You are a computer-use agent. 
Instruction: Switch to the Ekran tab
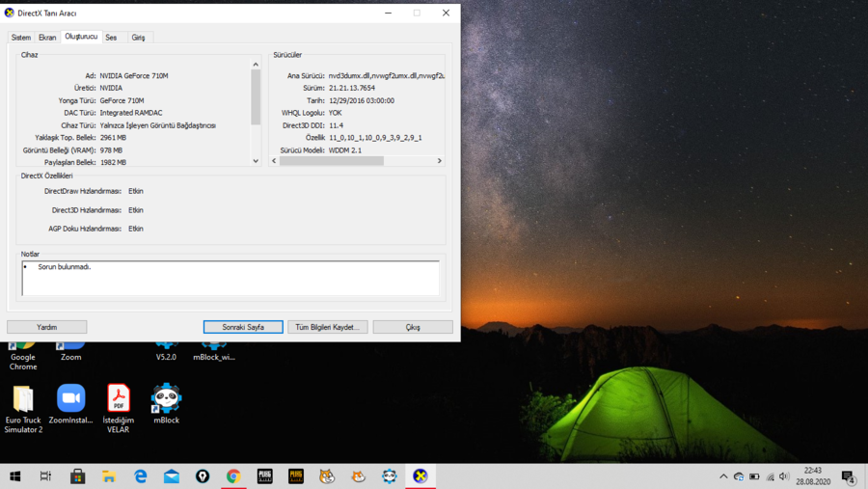pyautogui.click(x=47, y=38)
